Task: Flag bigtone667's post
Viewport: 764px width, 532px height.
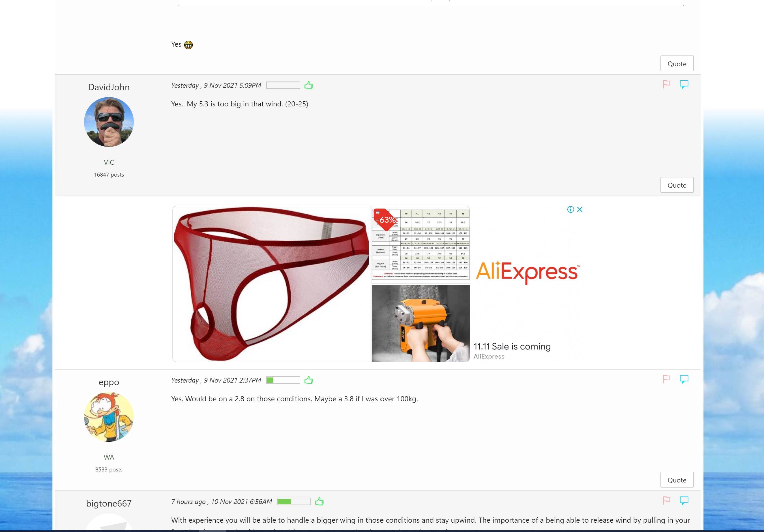Action: [x=666, y=501]
